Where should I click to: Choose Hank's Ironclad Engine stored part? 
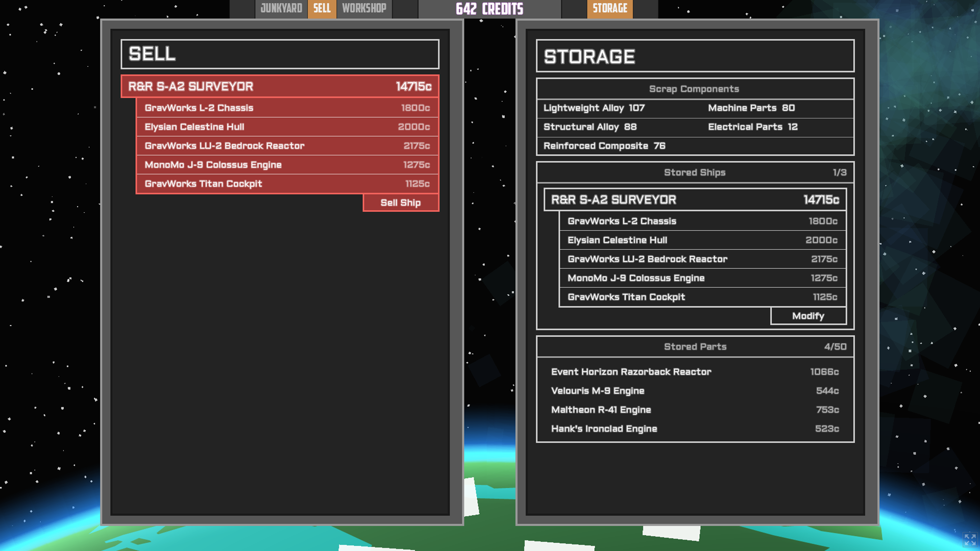point(695,429)
